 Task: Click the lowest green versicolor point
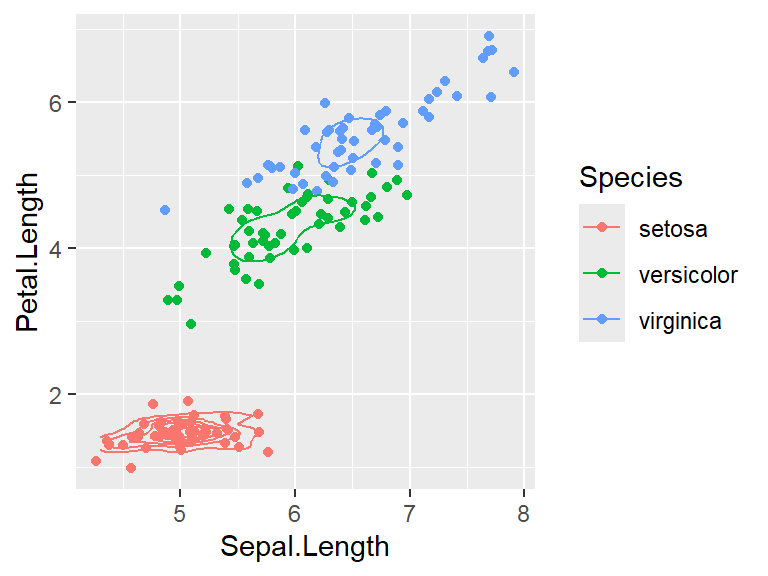[x=191, y=324]
